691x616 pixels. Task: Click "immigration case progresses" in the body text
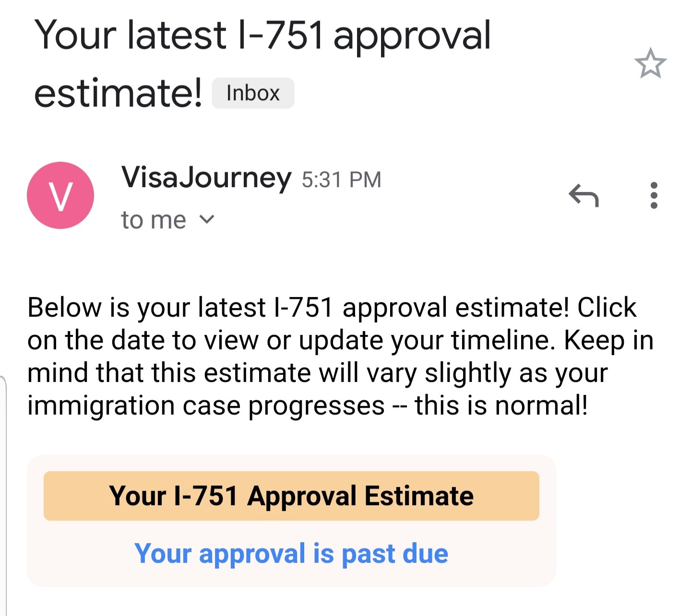click(x=206, y=406)
